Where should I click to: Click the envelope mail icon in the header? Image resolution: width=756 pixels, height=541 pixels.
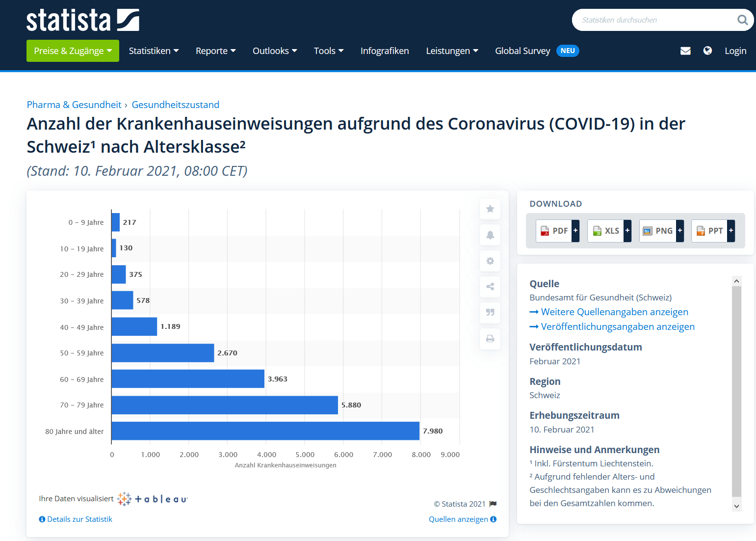tap(685, 51)
